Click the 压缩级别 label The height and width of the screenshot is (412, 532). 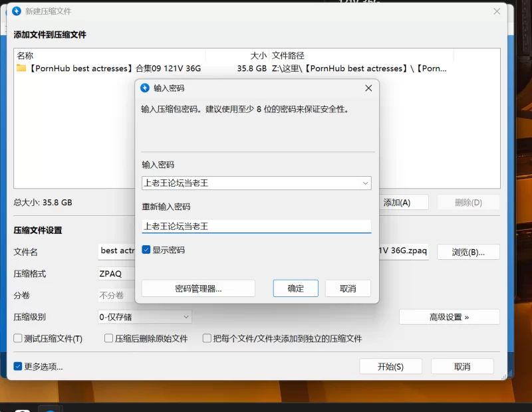(29, 317)
